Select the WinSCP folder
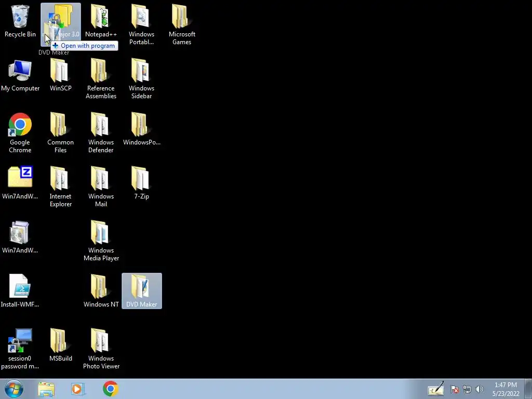 pyautogui.click(x=60, y=76)
